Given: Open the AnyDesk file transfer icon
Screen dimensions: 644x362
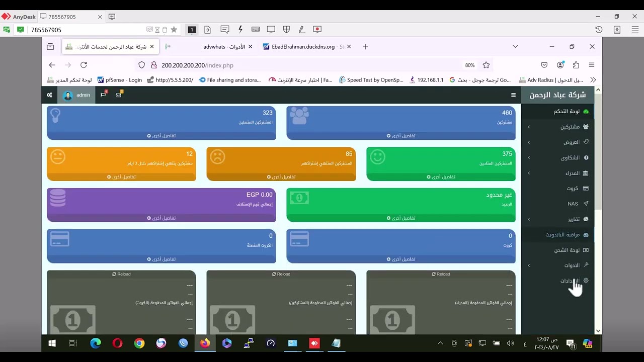Looking at the screenshot, I should [x=207, y=30].
